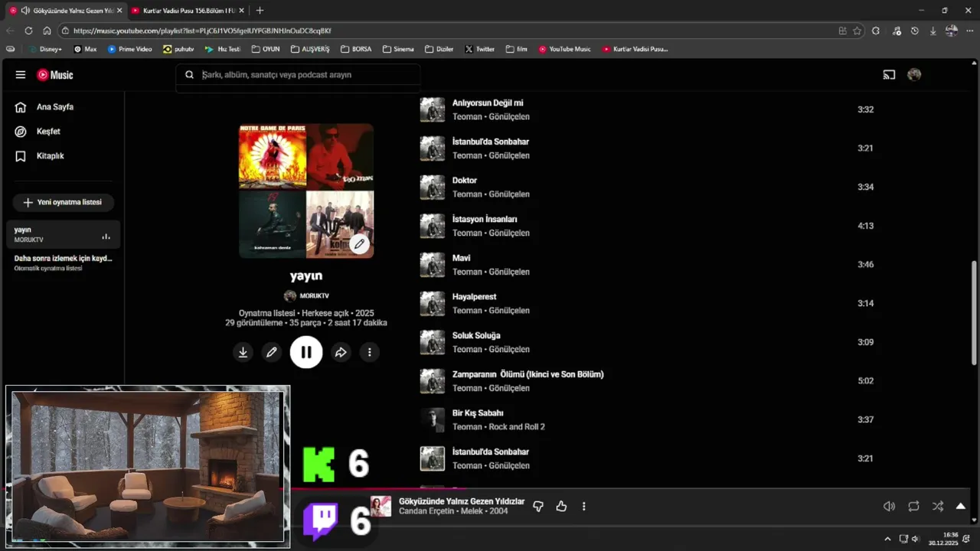Edit the playlist with pencil button
Viewport: 980px width, 551px height.
271,352
